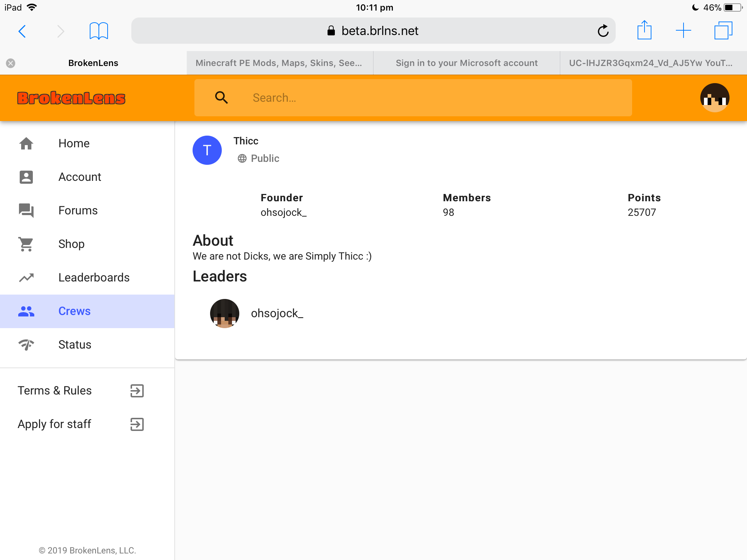The width and height of the screenshot is (747, 560).
Task: Click the About description text
Action: pos(282,256)
